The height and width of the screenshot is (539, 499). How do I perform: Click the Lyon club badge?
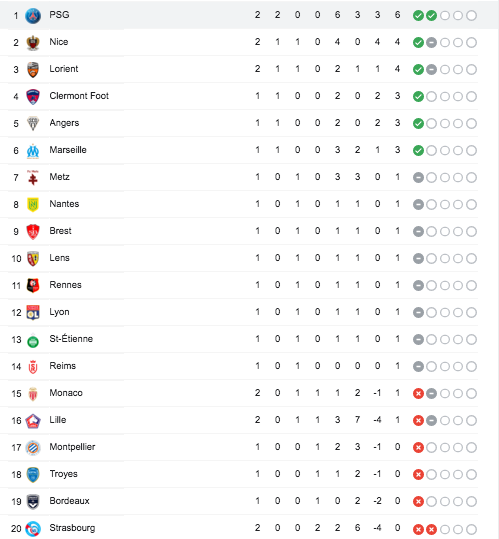pos(33,312)
